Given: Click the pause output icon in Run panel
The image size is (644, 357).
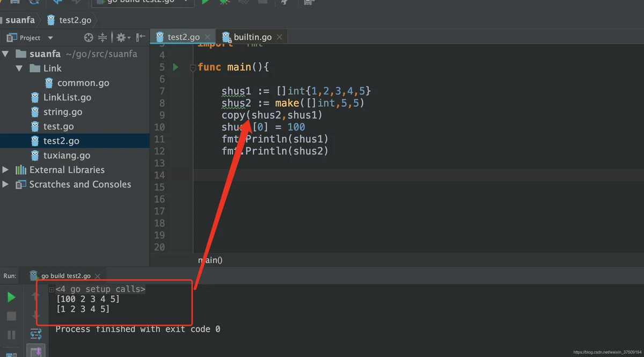Looking at the screenshot, I should pos(11,334).
